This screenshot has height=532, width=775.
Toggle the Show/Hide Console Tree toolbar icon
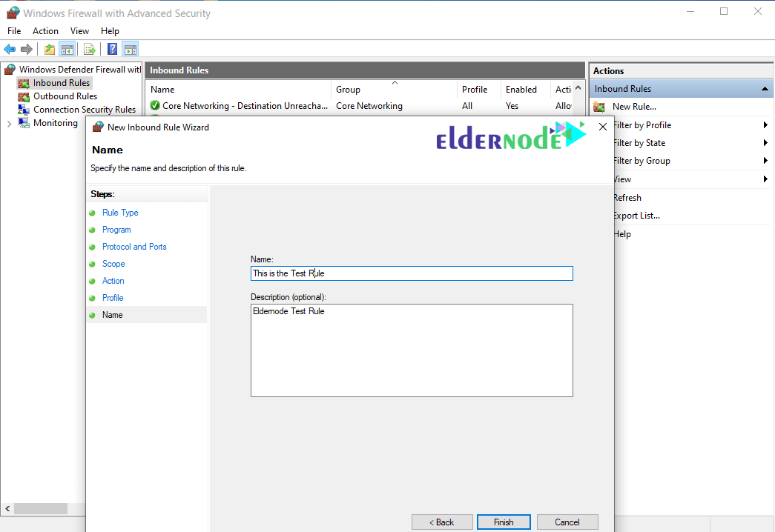click(67, 49)
